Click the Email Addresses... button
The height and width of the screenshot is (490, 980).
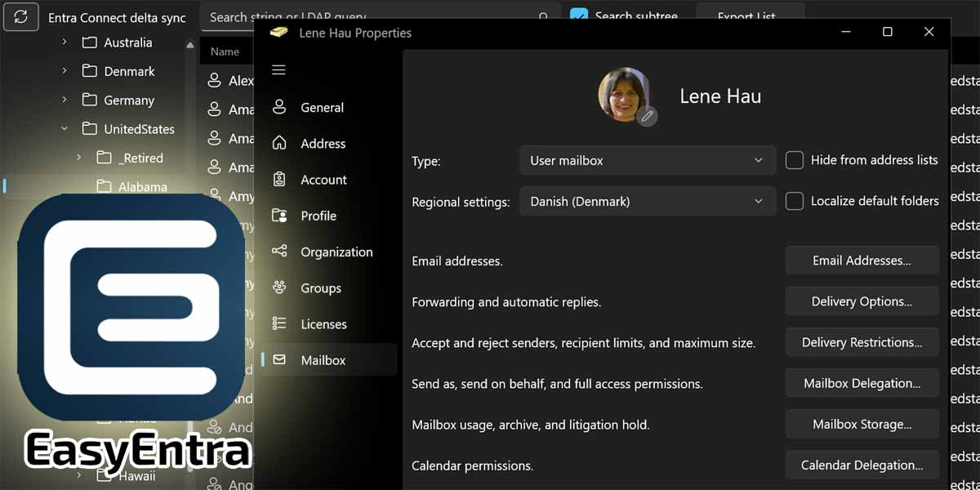862,261
